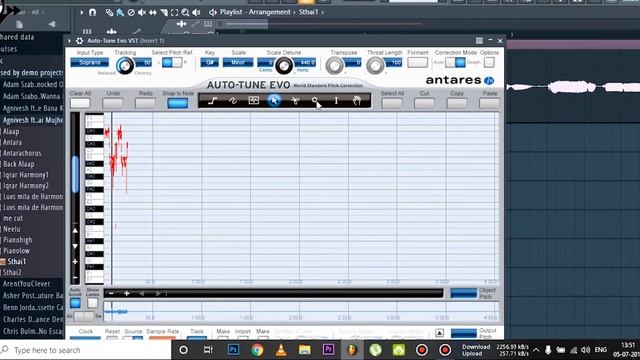640x360 pixels.
Task: Open File Explorer from the taskbar
Action: coord(304,350)
